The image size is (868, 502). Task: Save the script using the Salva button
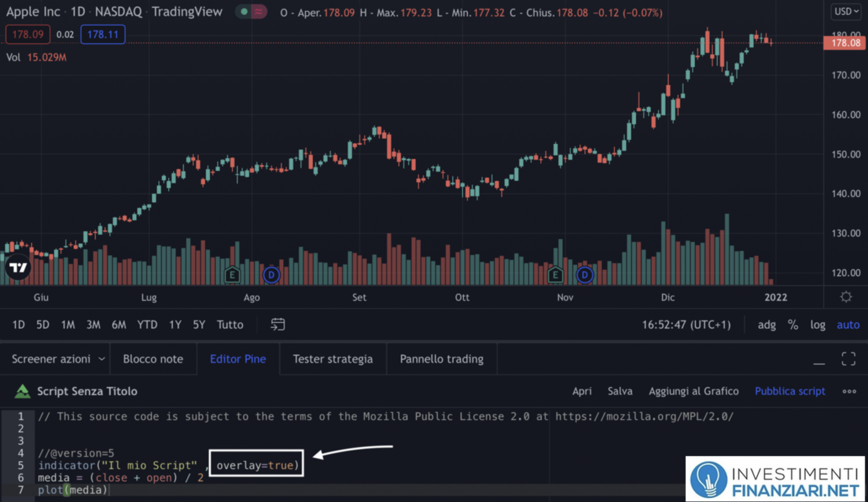pyautogui.click(x=620, y=391)
